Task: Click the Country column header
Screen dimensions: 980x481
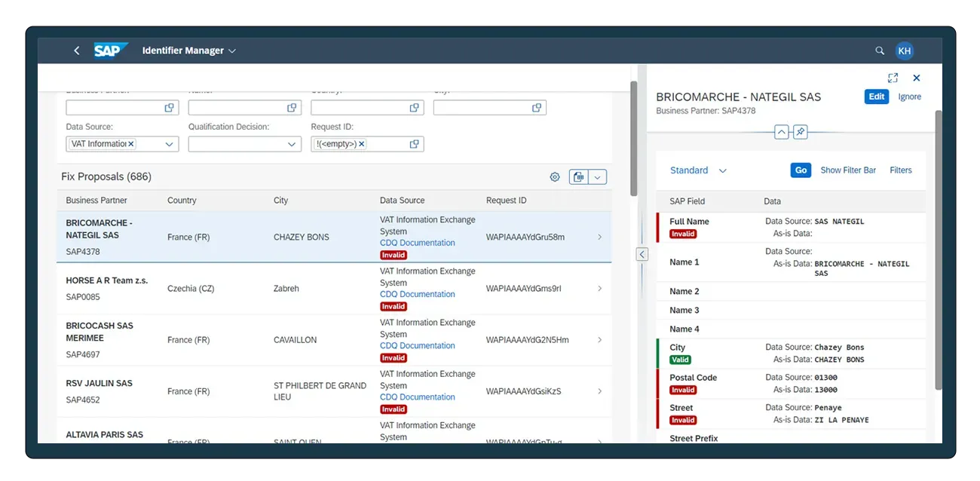Action: 182,201
